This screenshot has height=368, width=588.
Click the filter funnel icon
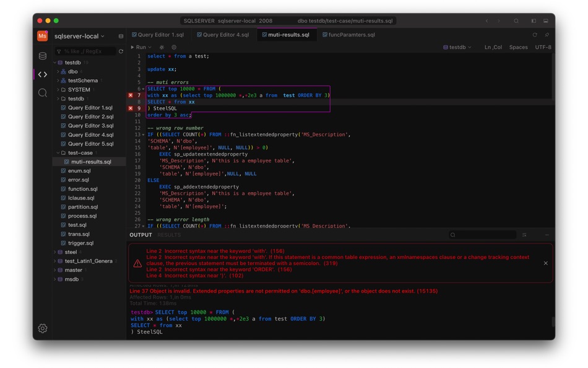[59, 51]
